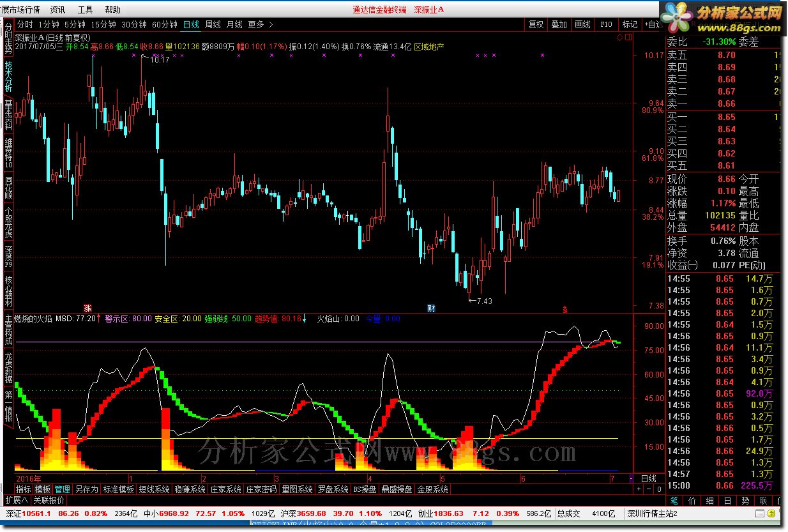Viewport: 788px width, 532px height.
Task: Click the 复权 toolbar button
Action: point(536,24)
